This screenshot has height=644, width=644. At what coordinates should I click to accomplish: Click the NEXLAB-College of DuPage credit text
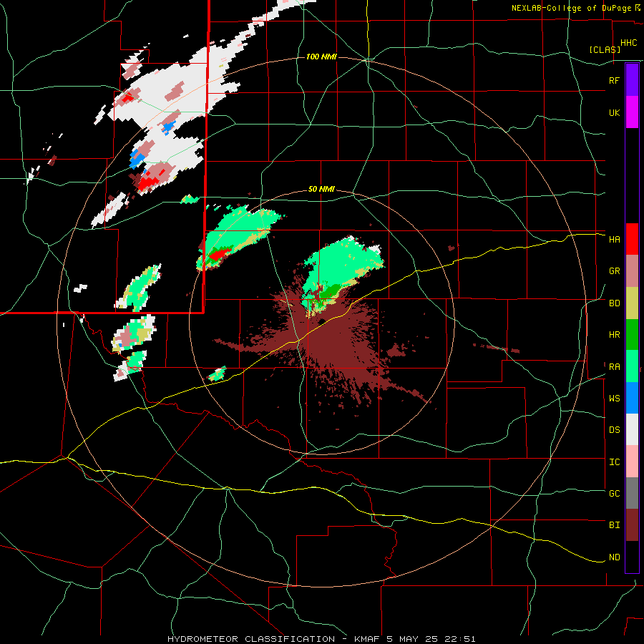pos(571,8)
